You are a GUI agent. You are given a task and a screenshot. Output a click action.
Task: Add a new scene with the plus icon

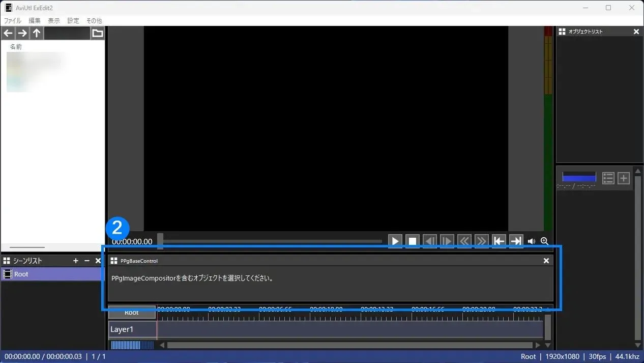76,261
